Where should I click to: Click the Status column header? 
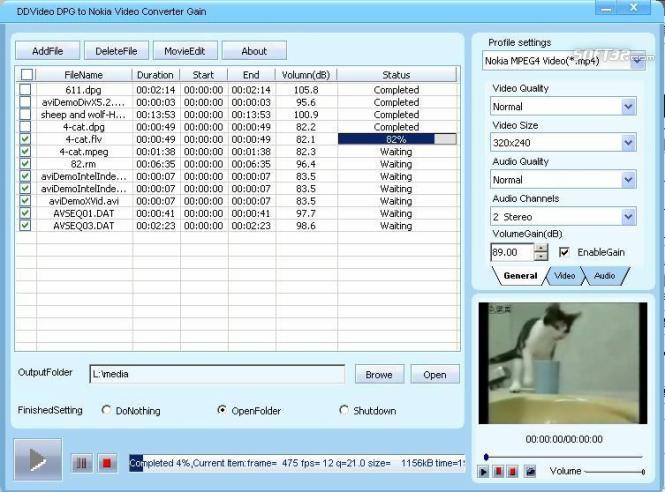coord(397,75)
